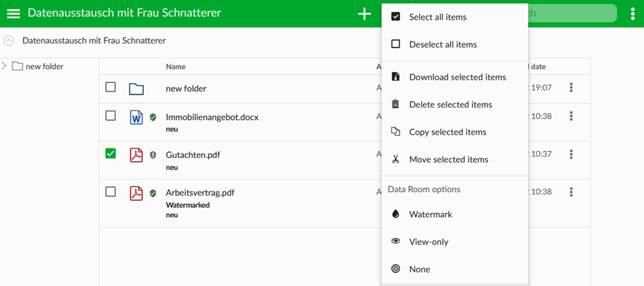Apply the Watermark data room option
The image size is (644, 286).
455,214
